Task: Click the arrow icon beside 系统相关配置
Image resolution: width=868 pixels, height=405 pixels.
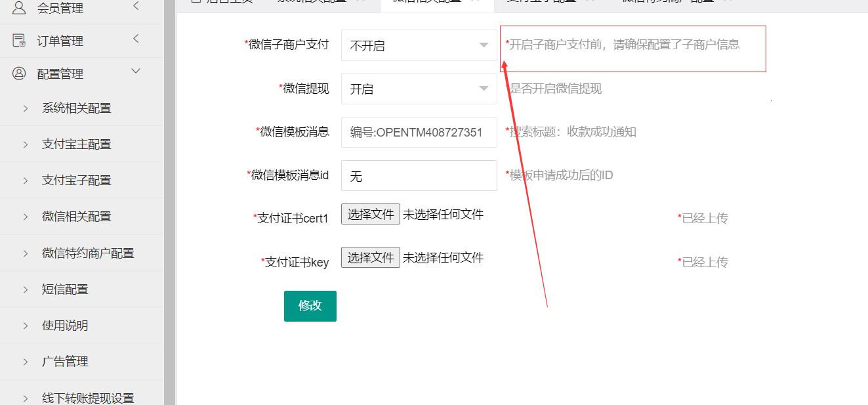Action: [x=26, y=108]
